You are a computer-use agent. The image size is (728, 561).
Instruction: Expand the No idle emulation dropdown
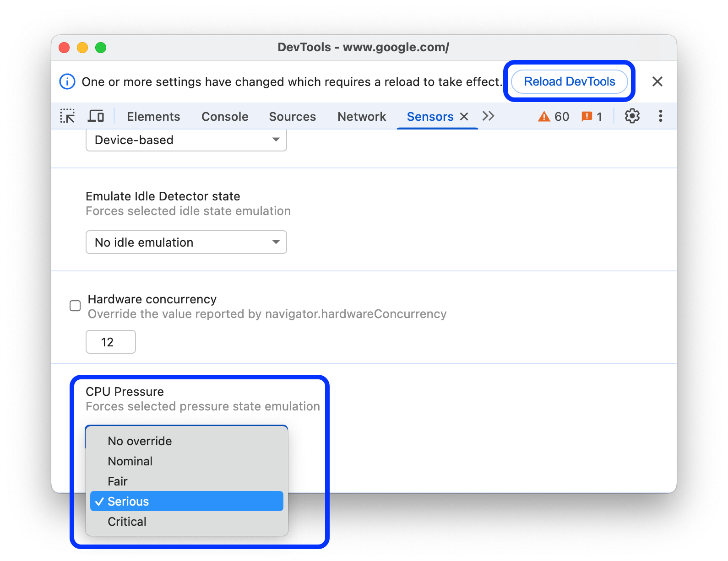(186, 243)
